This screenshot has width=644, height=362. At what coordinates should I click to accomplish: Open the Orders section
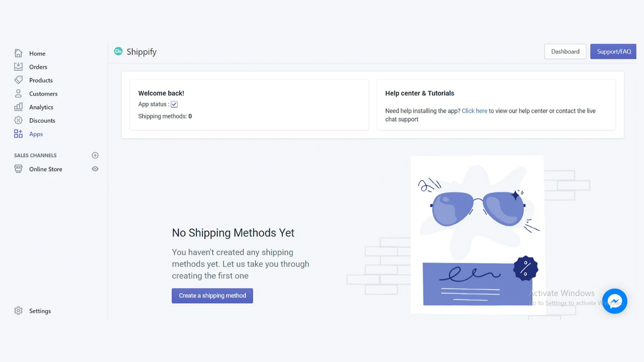tap(38, 66)
